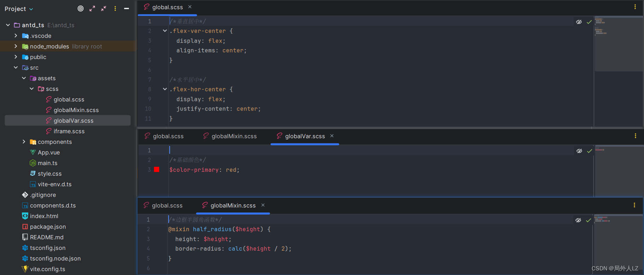The width and height of the screenshot is (644, 275).
Task: Select globalMixin.scss in the project tree
Action: [x=76, y=110]
